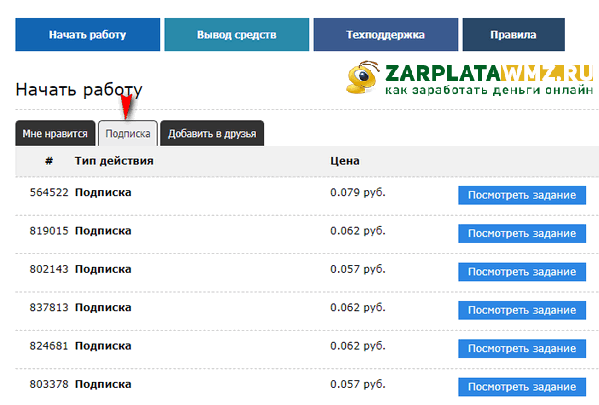View task for subscription 824681

(522, 348)
